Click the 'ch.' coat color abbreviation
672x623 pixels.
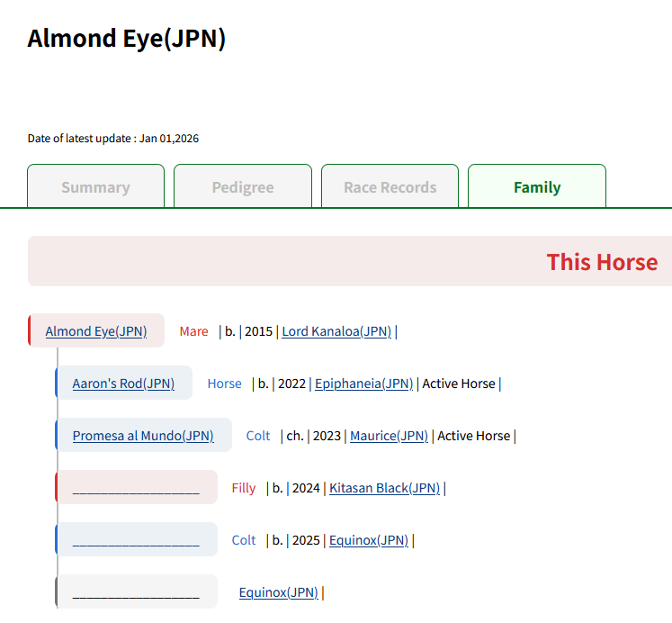pyautogui.click(x=295, y=436)
